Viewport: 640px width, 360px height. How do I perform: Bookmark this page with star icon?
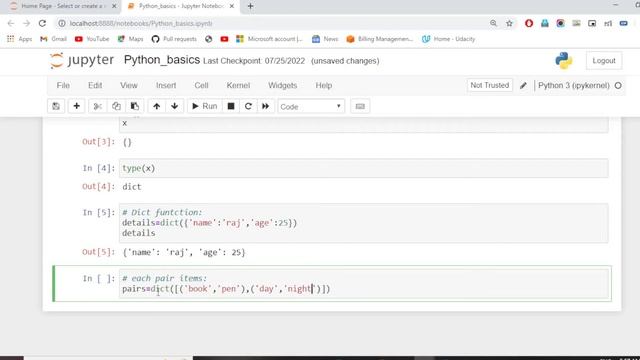pos(509,23)
